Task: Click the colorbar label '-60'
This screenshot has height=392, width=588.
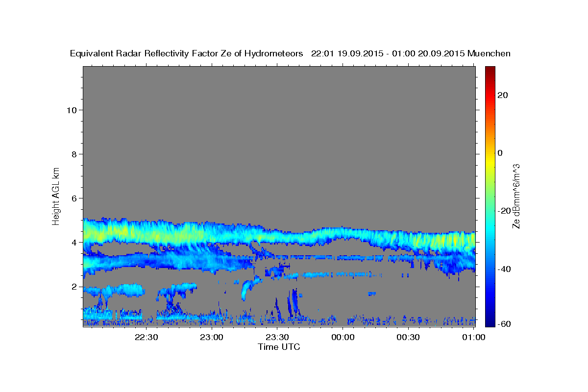Action: [505, 323]
